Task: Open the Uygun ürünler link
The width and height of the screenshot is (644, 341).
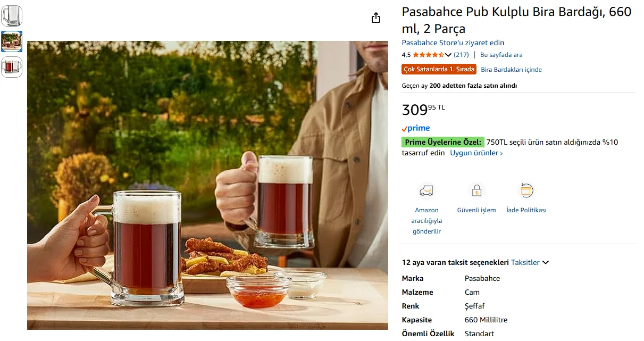Action: point(476,153)
